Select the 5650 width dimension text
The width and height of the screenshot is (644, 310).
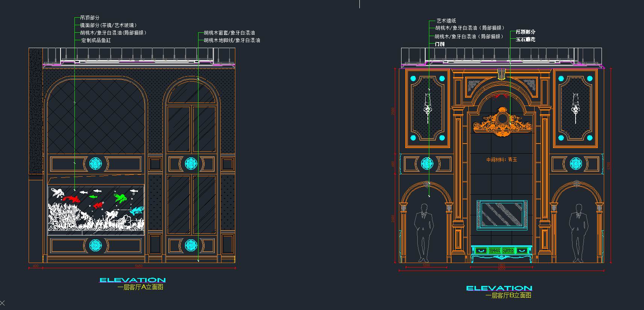139,266
